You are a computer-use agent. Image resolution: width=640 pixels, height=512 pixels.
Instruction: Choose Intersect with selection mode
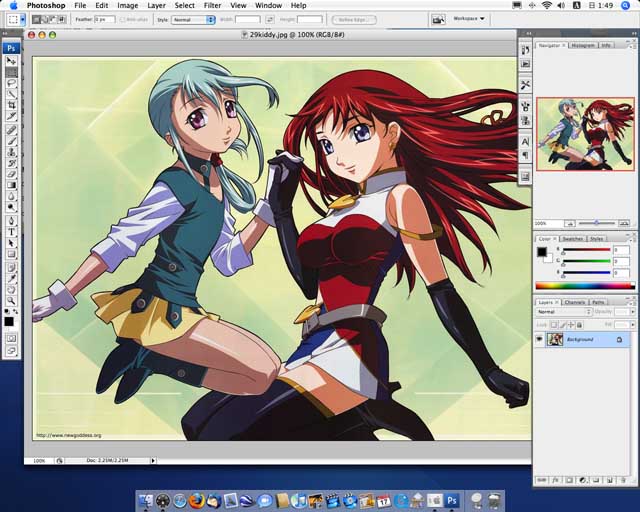click(62, 19)
